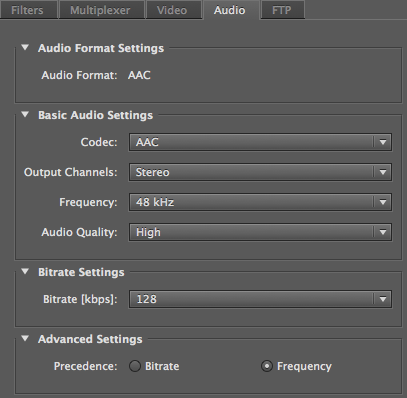Collapse the Audio Format Settings section
Viewport: 407px width, 398px height.
tap(25, 47)
